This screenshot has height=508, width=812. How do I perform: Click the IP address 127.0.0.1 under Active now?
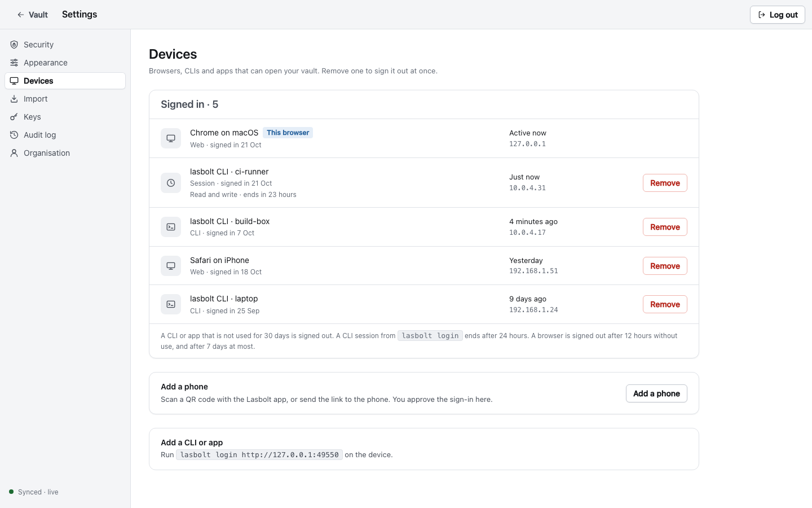pos(527,144)
